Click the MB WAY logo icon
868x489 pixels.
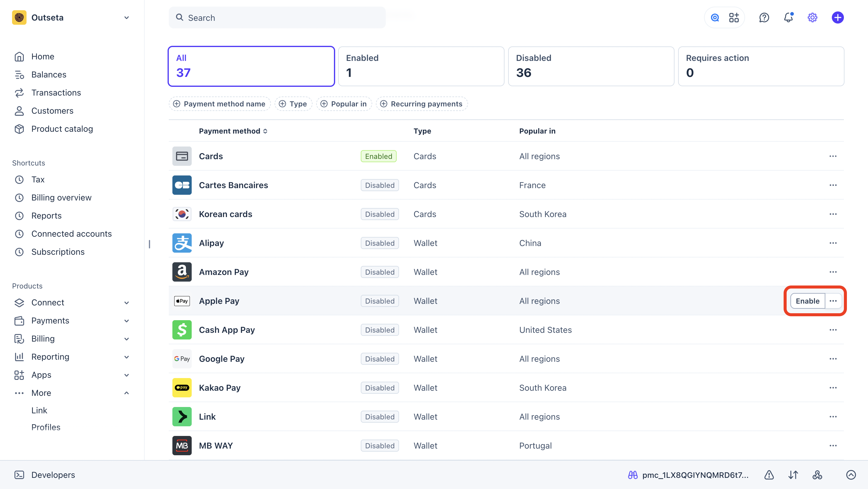pyautogui.click(x=182, y=446)
